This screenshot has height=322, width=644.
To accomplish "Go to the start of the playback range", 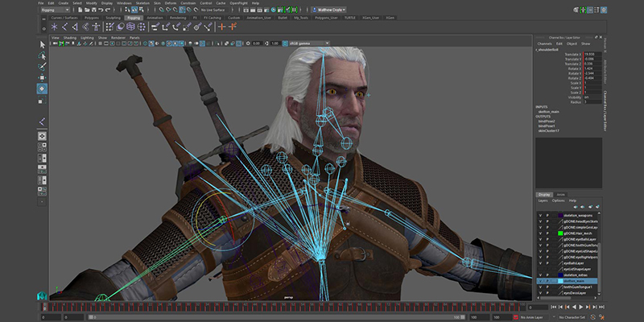I will [554, 307].
